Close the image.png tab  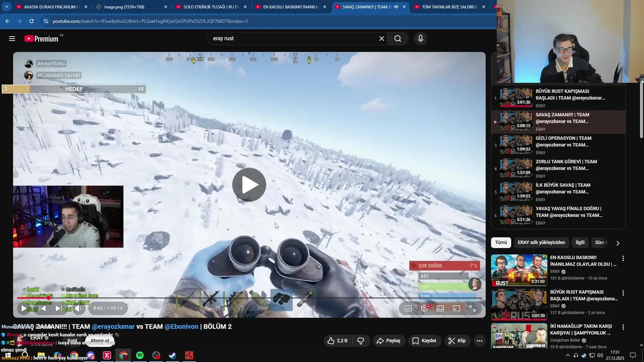coord(166,7)
